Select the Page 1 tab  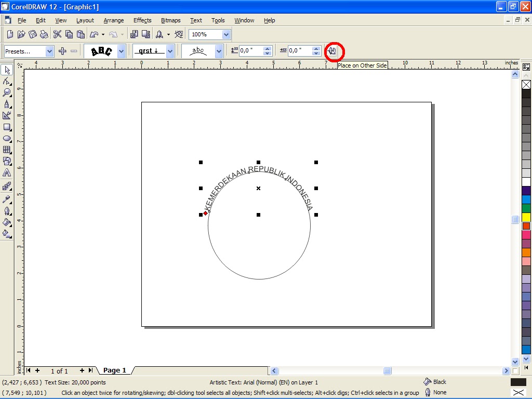(x=115, y=370)
